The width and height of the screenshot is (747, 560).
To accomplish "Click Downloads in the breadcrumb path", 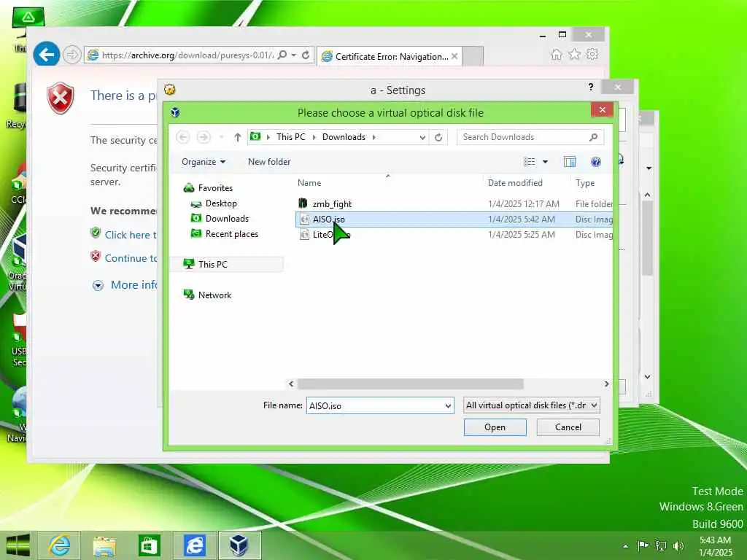I will [344, 137].
